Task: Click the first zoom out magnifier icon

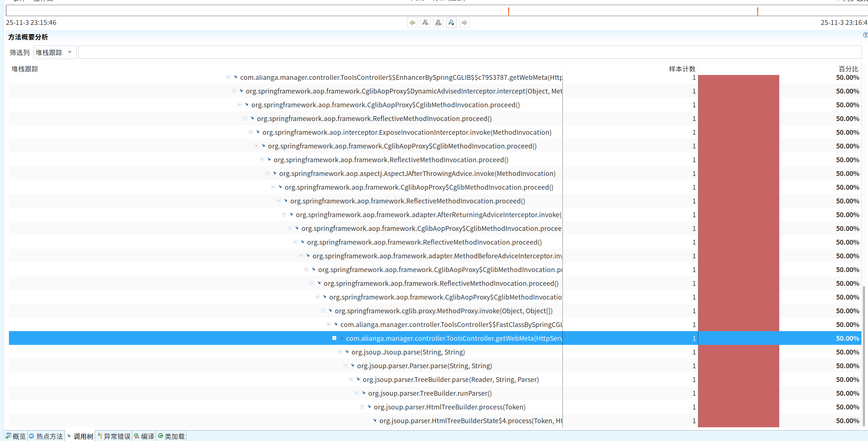Action: pos(425,23)
